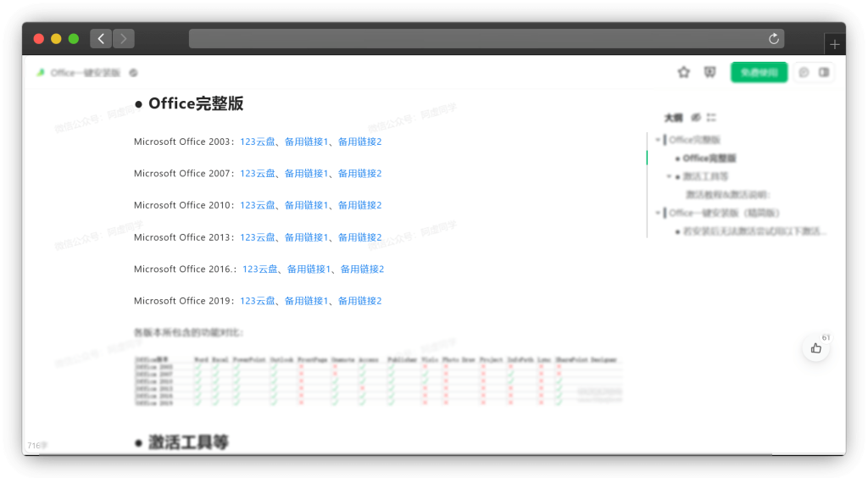Open 备用链接2 for Office 2013
This screenshot has height=478, width=868.
coord(359,237)
